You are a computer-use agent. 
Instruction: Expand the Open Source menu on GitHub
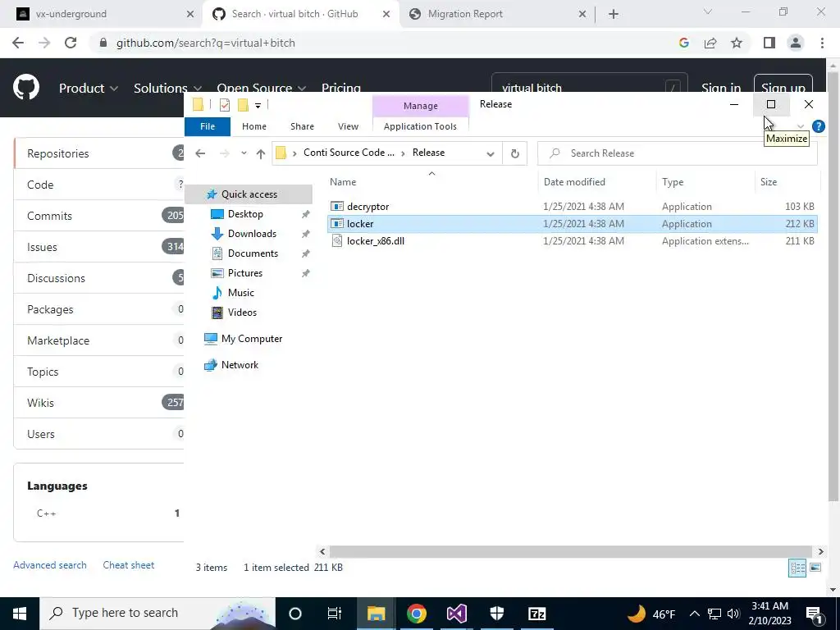point(262,89)
